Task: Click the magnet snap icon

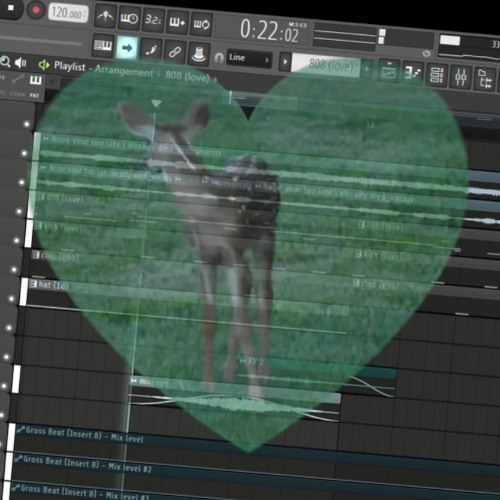Action: [219, 57]
